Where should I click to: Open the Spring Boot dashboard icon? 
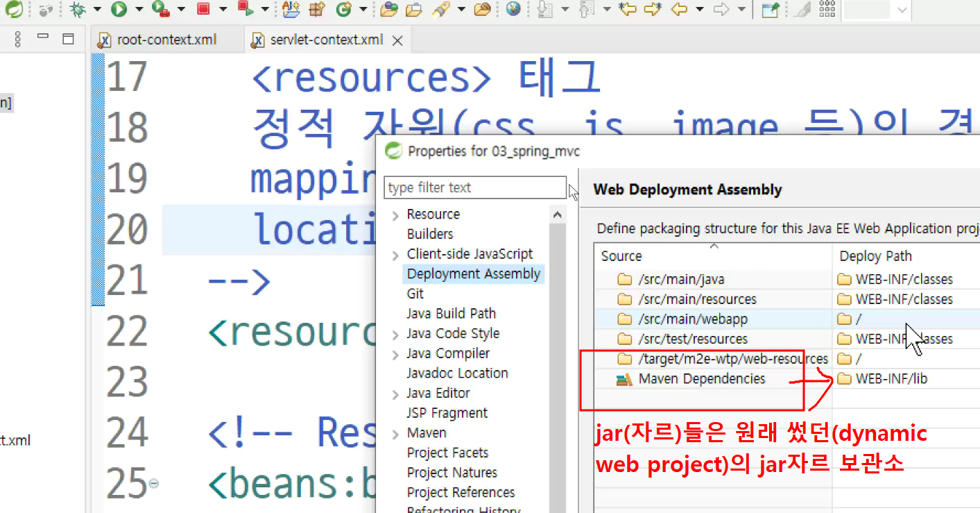click(14, 9)
